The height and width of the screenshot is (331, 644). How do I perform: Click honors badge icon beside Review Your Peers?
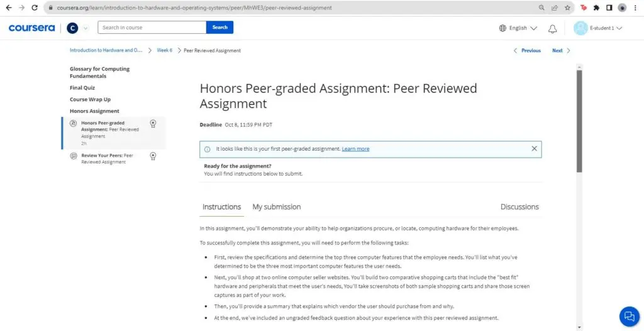coord(153,156)
